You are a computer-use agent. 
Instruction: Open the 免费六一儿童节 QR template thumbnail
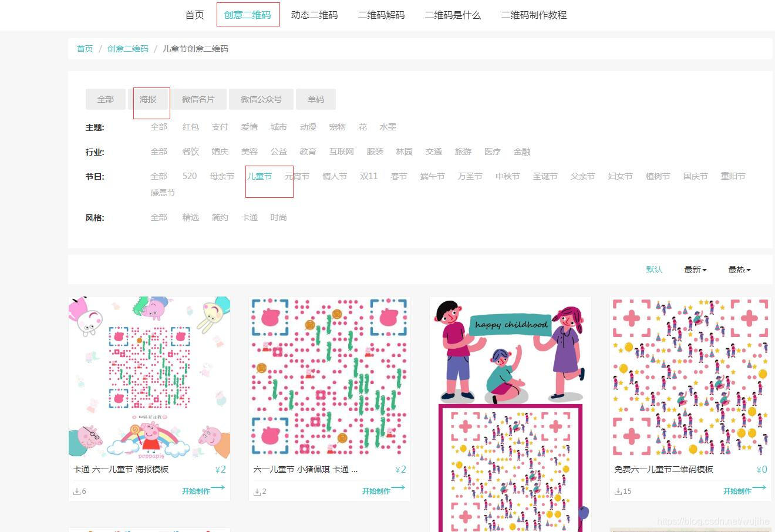coord(690,378)
